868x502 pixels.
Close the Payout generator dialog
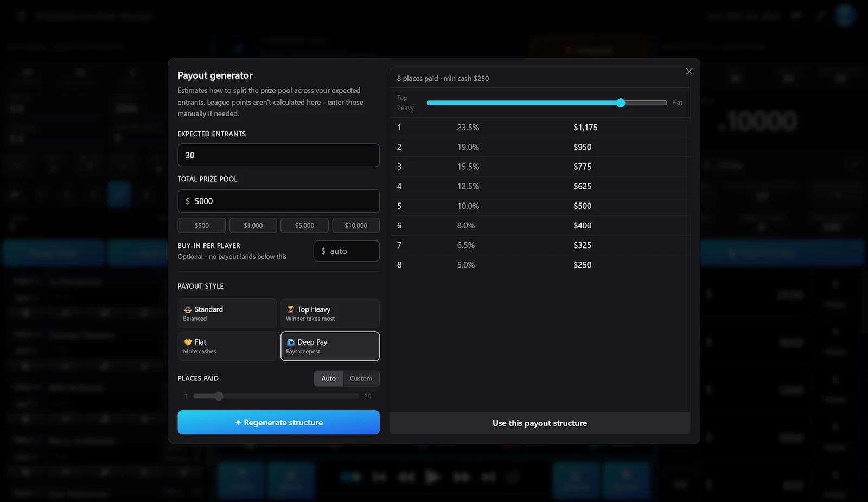689,72
